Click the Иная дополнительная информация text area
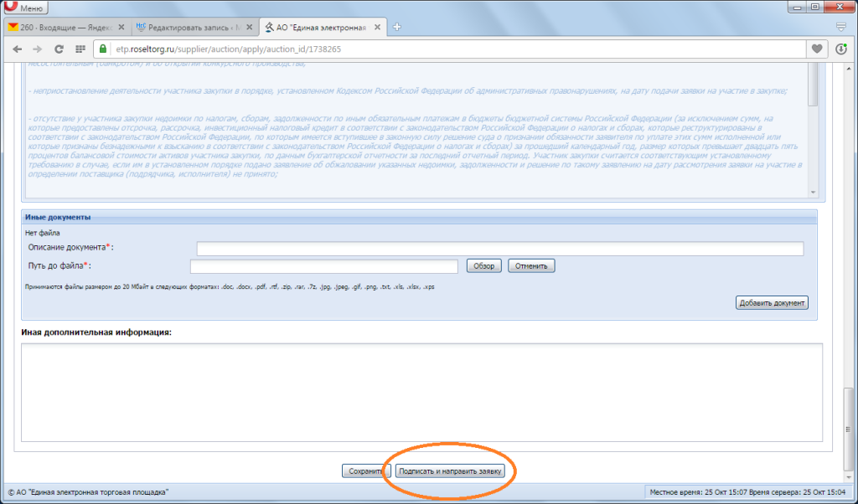Image resolution: width=858 pixels, height=504 pixels. click(422, 393)
